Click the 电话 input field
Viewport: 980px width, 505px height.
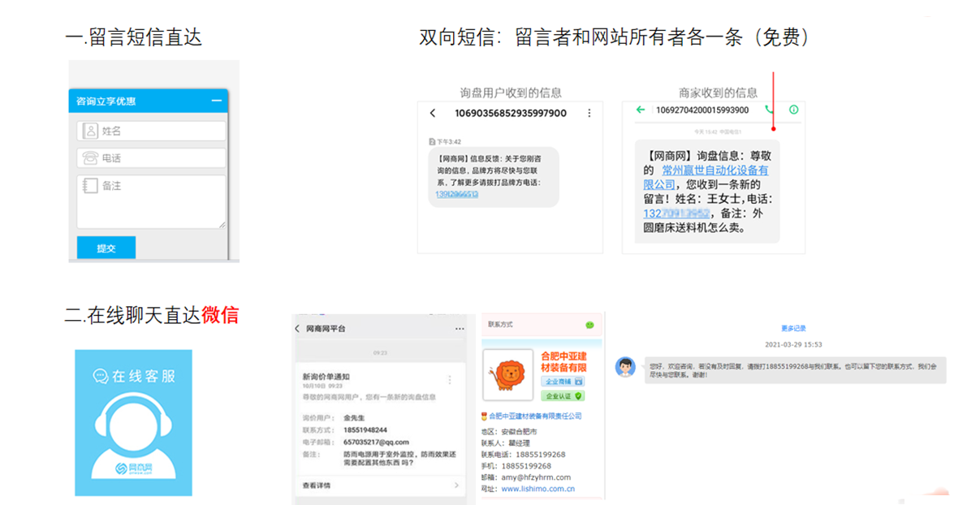tap(152, 158)
